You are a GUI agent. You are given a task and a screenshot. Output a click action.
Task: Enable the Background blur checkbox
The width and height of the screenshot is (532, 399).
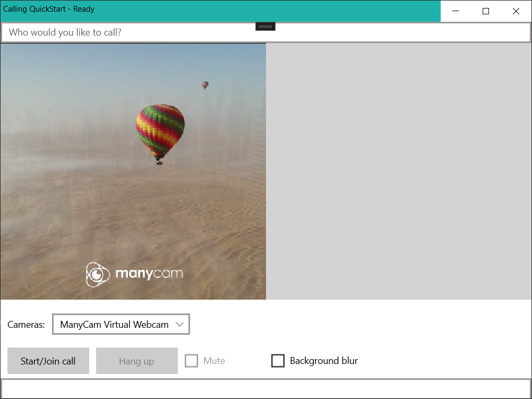(278, 361)
